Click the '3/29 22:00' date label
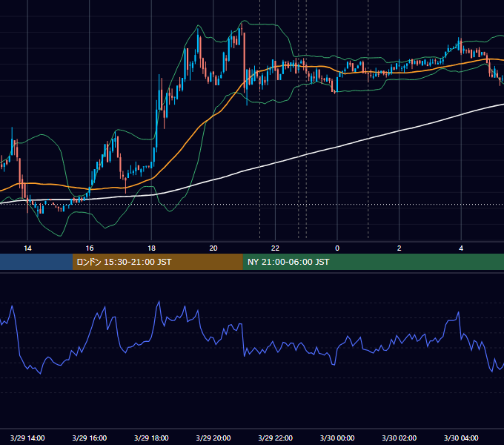This screenshot has height=445, width=504. tap(276, 438)
